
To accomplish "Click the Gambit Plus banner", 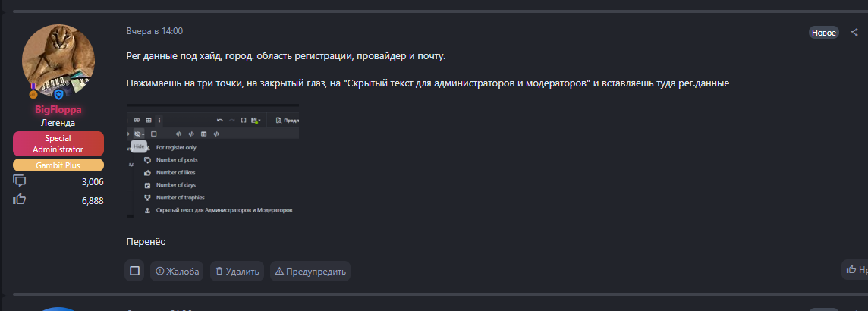I will pos(58,165).
